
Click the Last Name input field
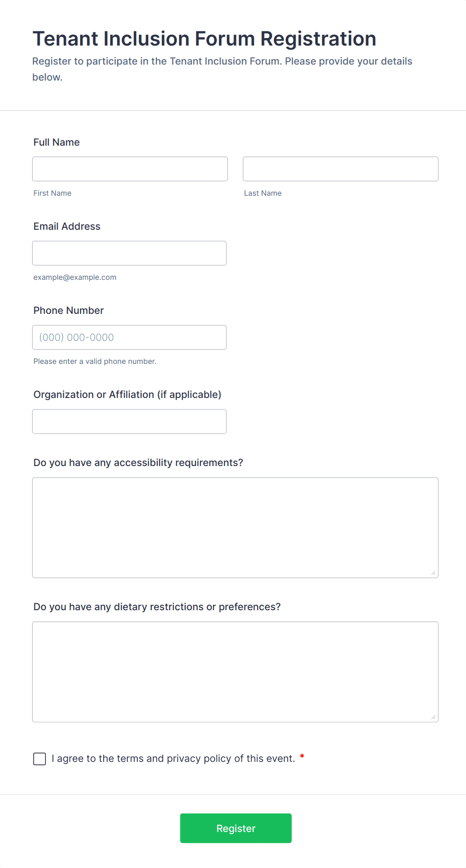click(341, 169)
